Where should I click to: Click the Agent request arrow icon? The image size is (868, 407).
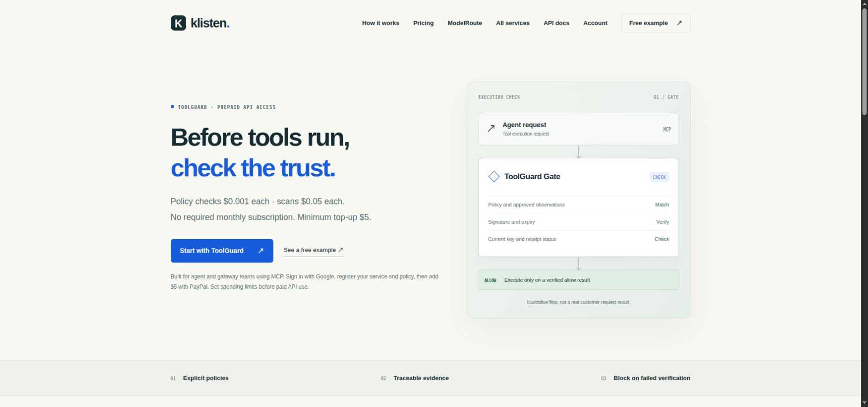[x=491, y=128]
